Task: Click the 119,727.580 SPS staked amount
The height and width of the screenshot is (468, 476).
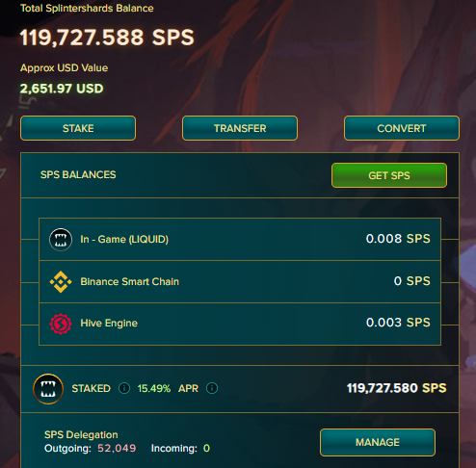Action: click(x=397, y=388)
